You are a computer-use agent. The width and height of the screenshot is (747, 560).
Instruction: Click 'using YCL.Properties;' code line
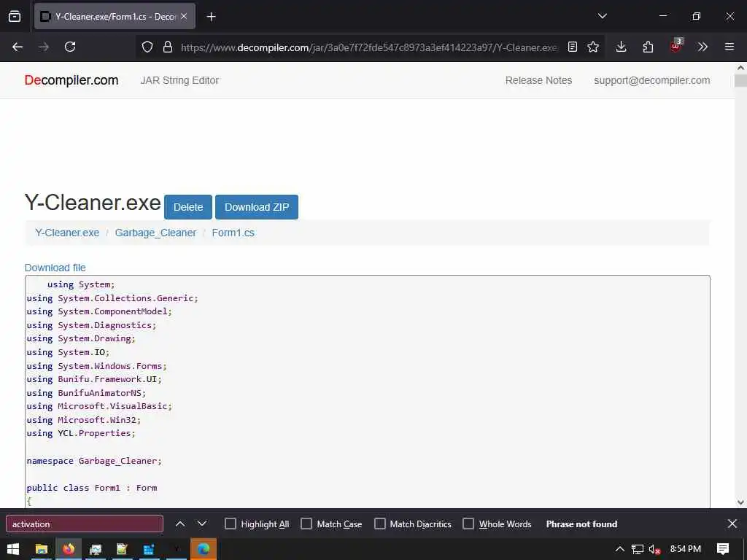point(81,433)
